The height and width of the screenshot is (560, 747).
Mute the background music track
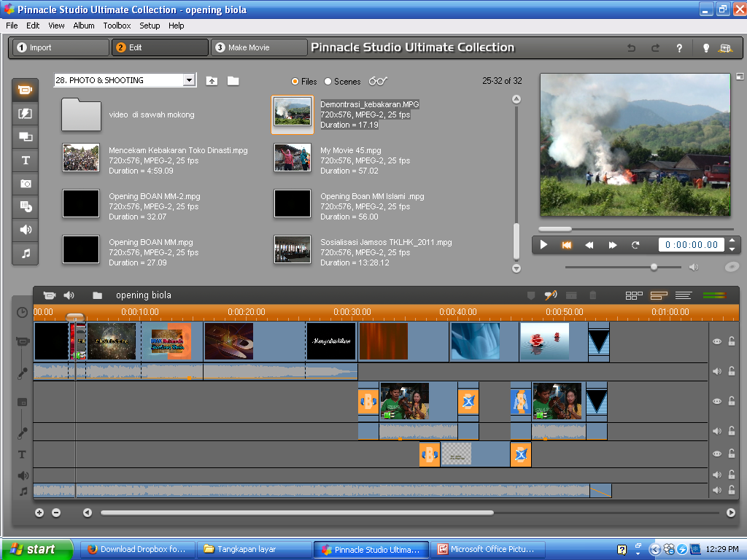click(x=717, y=490)
